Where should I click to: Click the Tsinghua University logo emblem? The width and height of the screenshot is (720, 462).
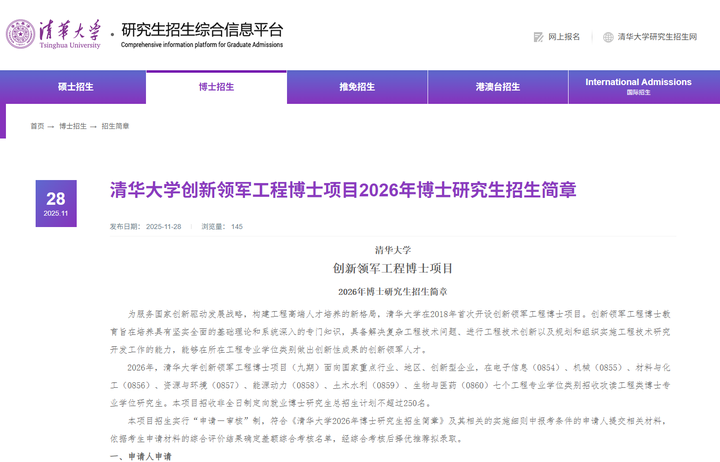tap(20, 34)
